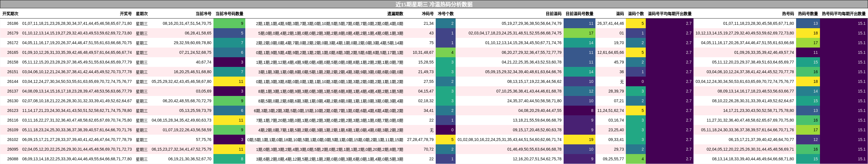The width and height of the screenshot is (868, 164).
Task: Select the 开奖期次 column header
Action: point(10,14)
